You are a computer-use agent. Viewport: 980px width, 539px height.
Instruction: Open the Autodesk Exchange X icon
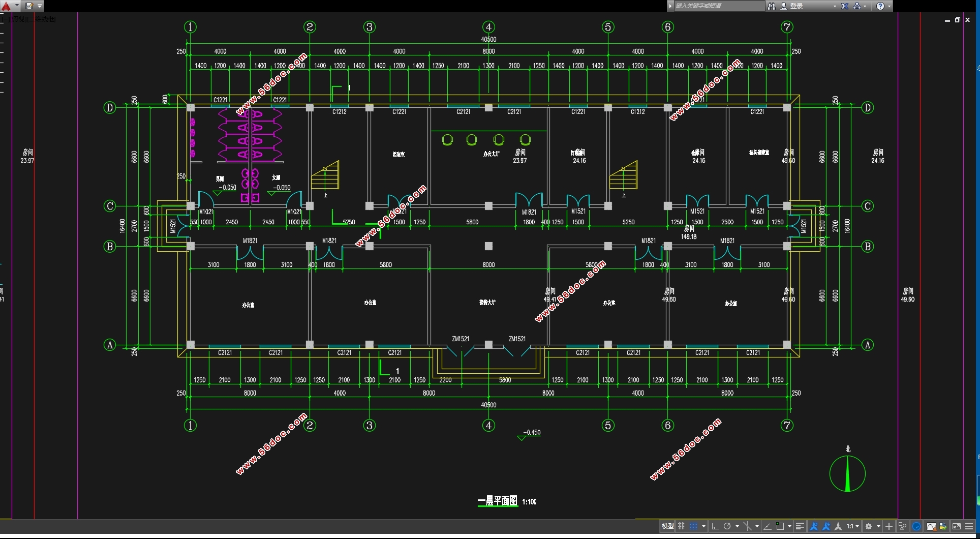(x=845, y=6)
